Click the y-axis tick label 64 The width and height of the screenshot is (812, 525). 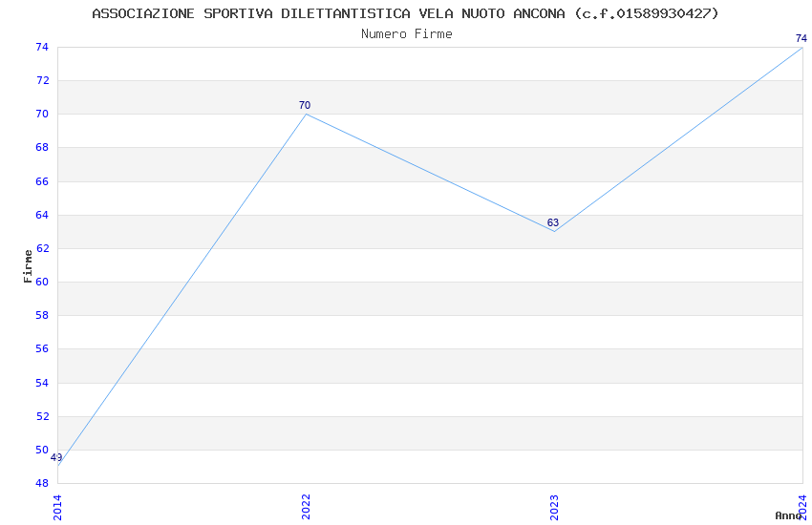pyautogui.click(x=42, y=215)
